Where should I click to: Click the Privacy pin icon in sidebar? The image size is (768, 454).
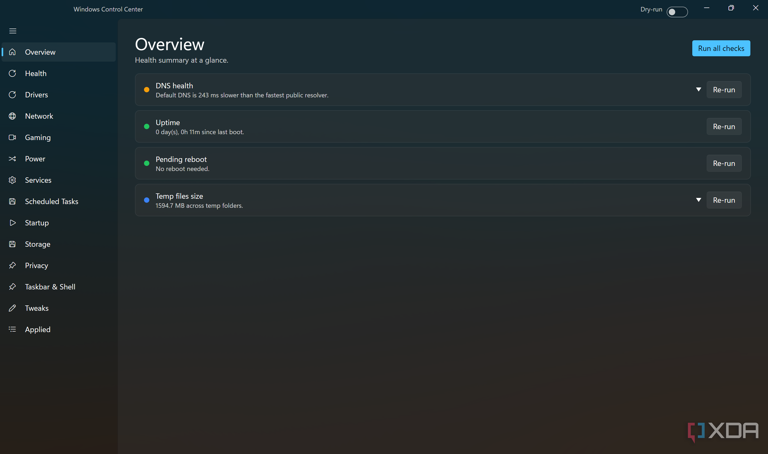(x=13, y=265)
